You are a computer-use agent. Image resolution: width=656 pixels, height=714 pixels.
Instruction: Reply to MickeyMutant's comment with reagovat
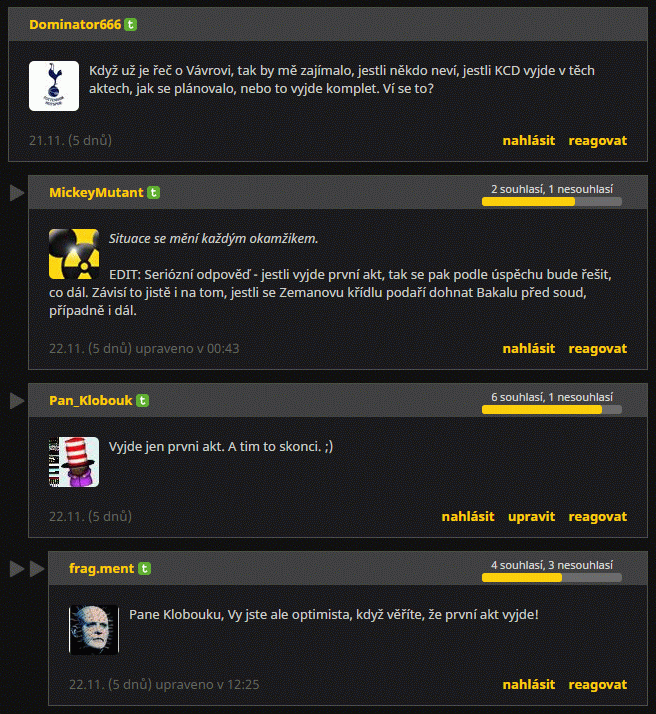click(x=598, y=349)
